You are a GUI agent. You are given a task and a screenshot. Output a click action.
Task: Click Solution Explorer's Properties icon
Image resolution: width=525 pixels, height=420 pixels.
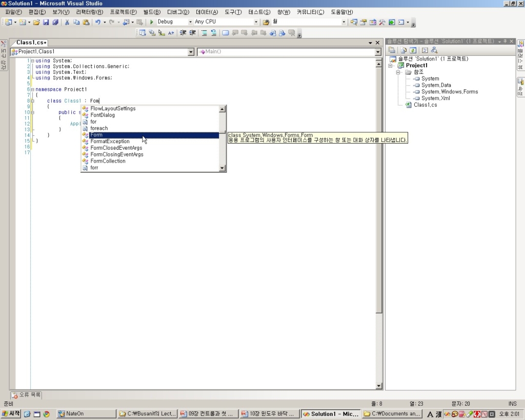[x=392, y=50]
